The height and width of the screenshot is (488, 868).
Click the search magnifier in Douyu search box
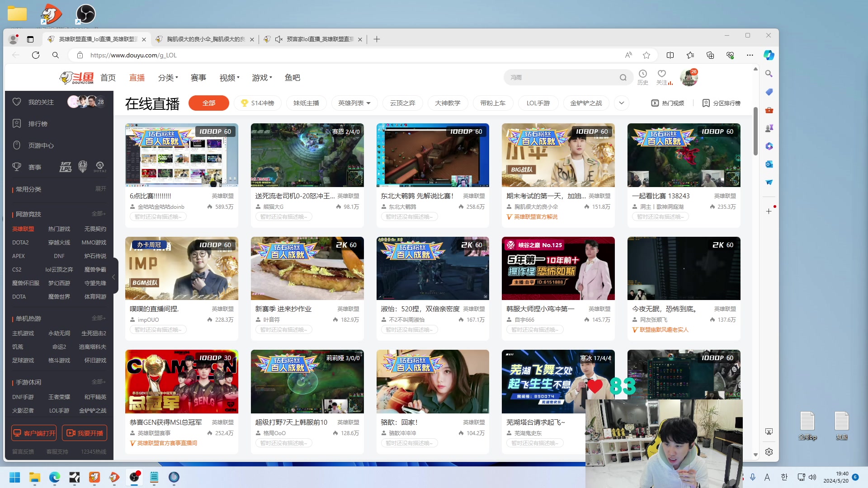(623, 78)
